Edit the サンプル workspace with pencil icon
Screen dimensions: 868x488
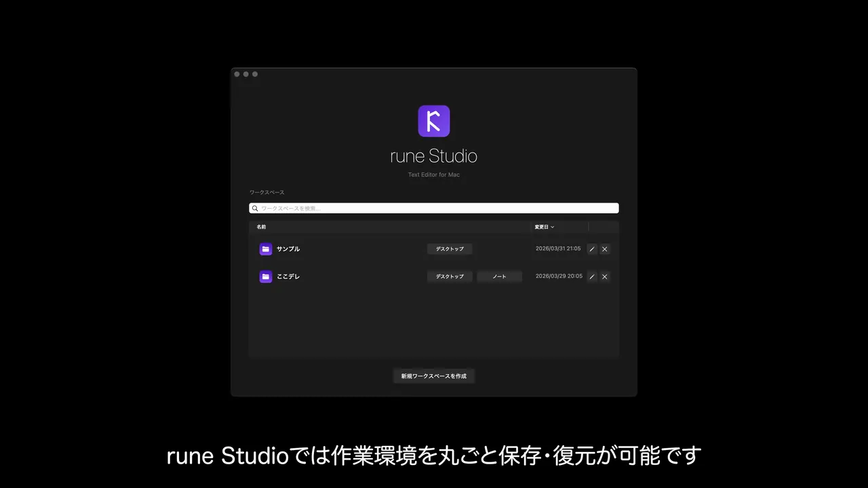coord(592,249)
